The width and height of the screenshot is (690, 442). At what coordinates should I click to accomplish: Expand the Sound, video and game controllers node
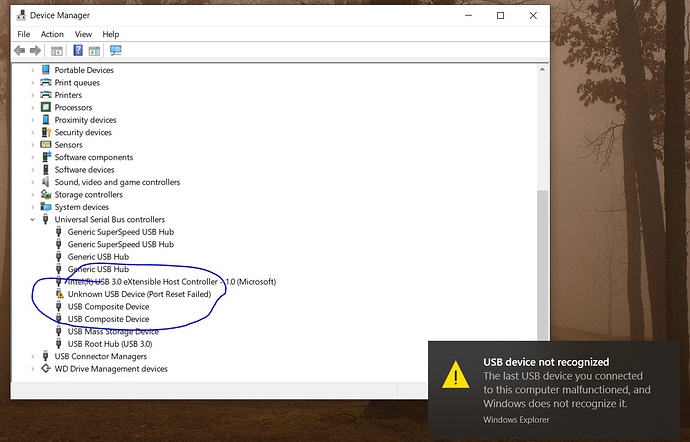pos(33,182)
